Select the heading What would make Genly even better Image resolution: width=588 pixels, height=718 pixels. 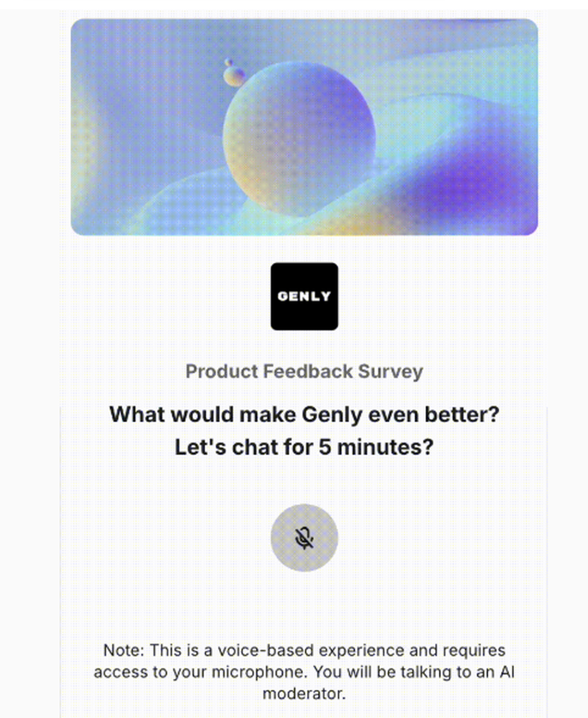[304, 415]
